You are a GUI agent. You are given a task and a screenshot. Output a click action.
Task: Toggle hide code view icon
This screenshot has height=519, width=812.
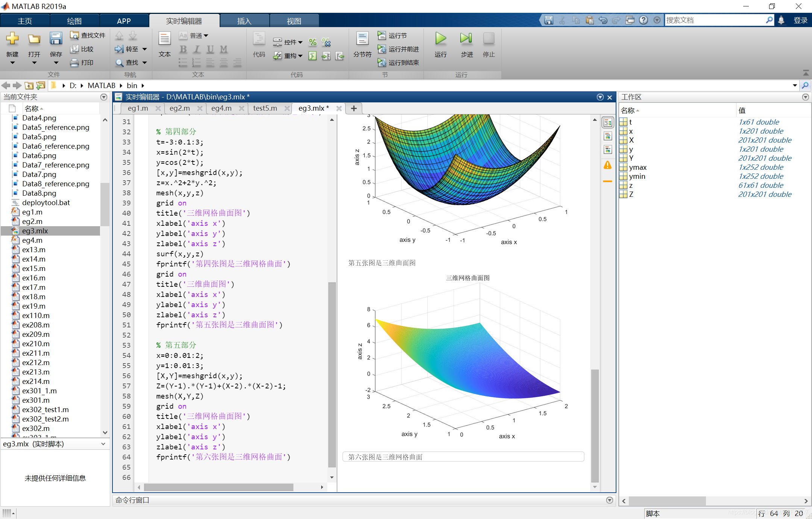click(607, 149)
